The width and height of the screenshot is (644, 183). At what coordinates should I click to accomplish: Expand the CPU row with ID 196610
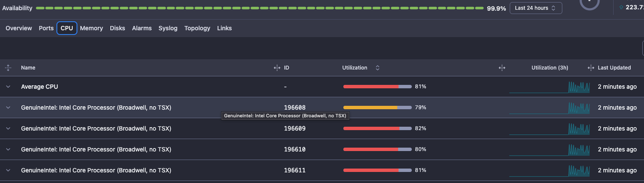(8, 150)
